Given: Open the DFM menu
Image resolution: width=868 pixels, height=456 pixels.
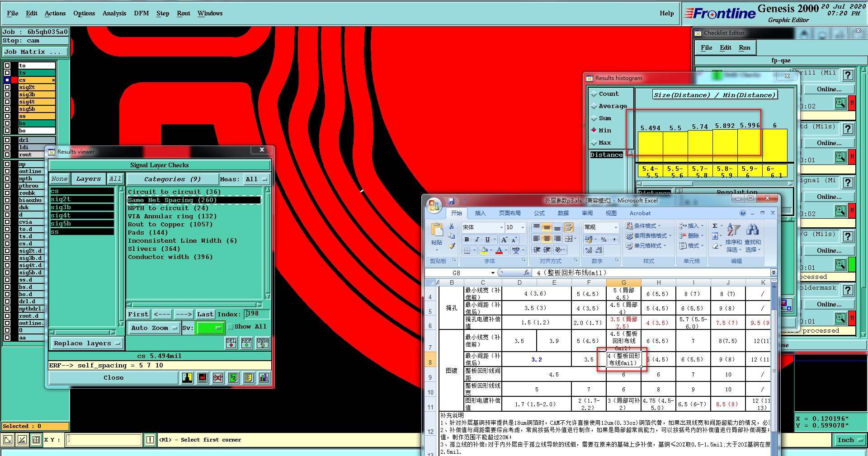Looking at the screenshot, I should tap(141, 14).
